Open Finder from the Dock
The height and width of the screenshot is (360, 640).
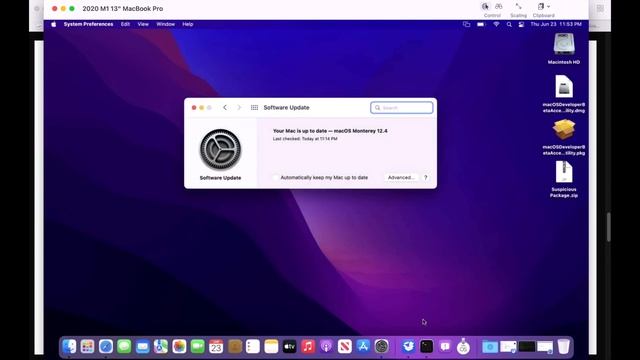[x=69, y=347]
